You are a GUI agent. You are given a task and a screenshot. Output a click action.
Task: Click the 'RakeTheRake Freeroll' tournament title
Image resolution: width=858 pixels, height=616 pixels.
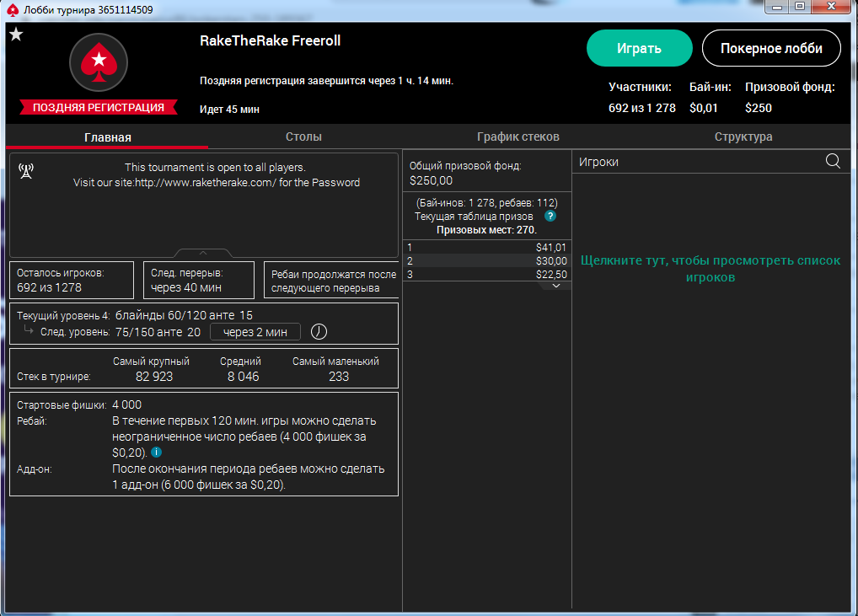coord(271,41)
